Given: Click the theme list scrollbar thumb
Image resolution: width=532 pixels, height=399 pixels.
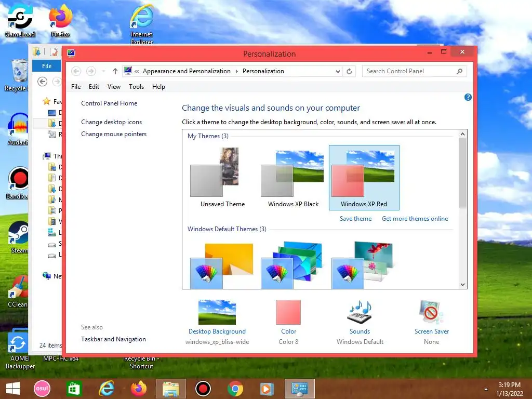Looking at the screenshot, I should pyautogui.click(x=462, y=173).
